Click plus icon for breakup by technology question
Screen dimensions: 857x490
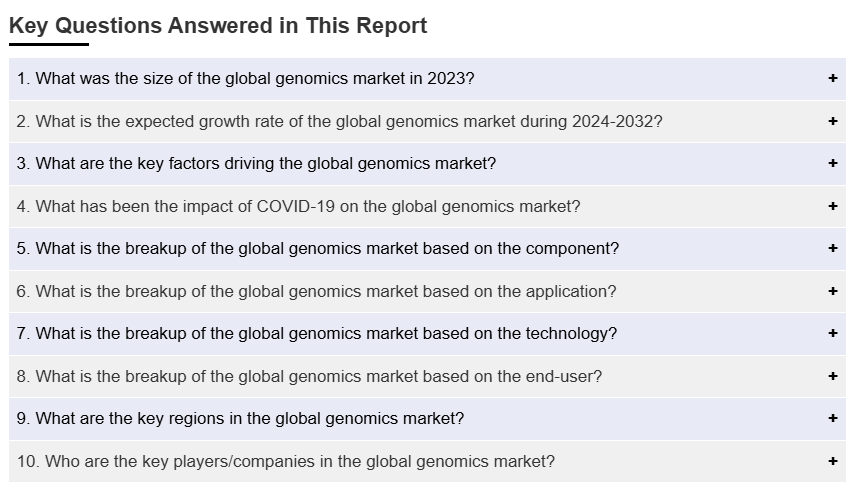tap(832, 333)
